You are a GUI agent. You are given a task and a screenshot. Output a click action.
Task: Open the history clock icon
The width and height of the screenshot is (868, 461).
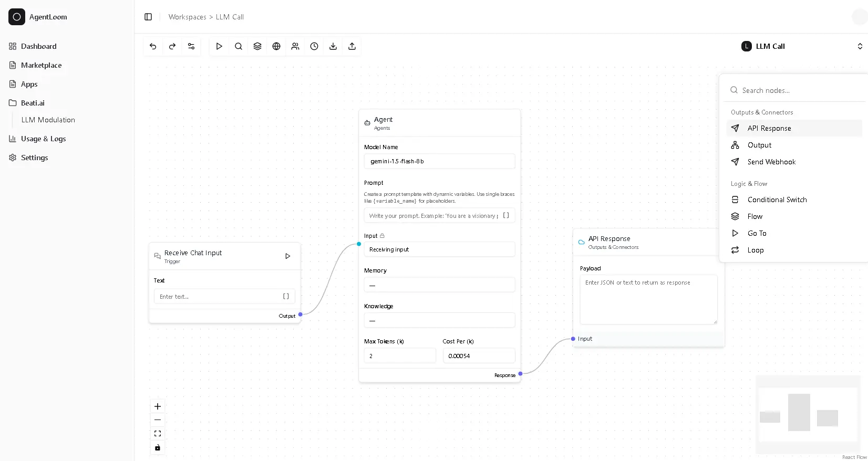(x=314, y=46)
